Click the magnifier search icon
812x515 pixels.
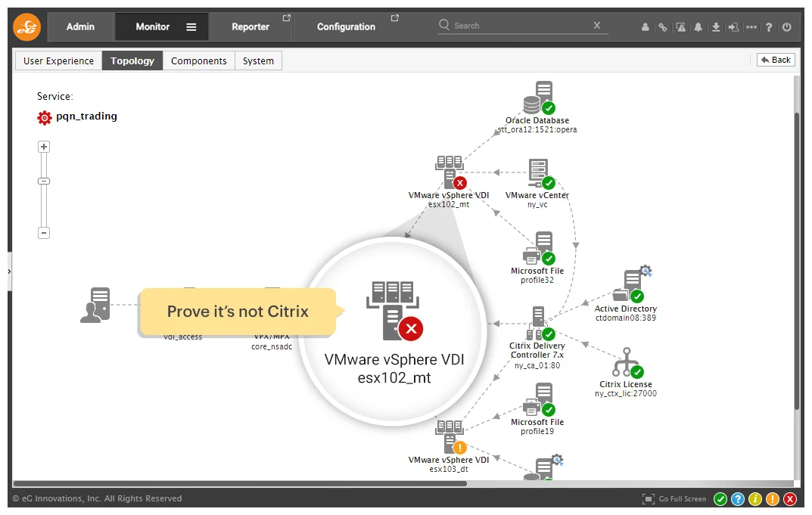[x=443, y=24]
